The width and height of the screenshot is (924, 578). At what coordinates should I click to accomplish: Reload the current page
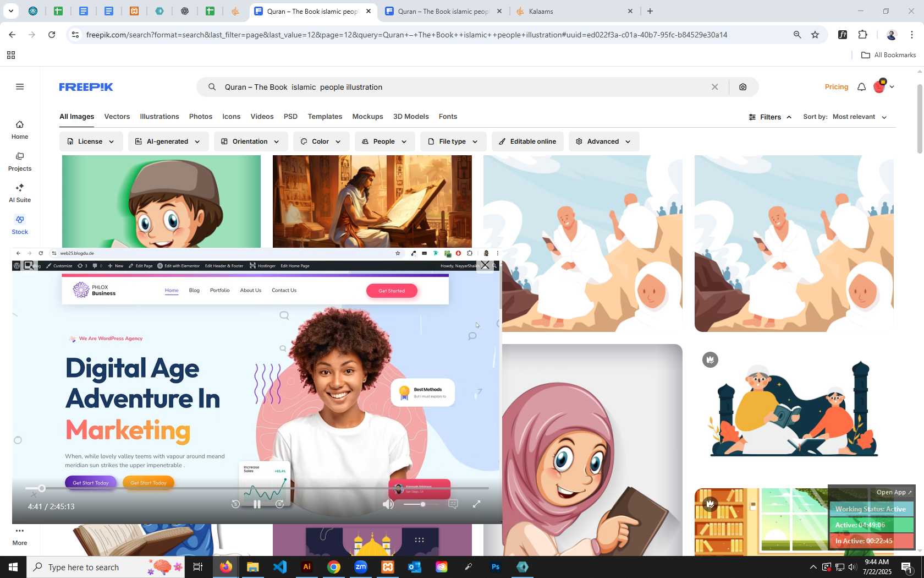click(52, 35)
